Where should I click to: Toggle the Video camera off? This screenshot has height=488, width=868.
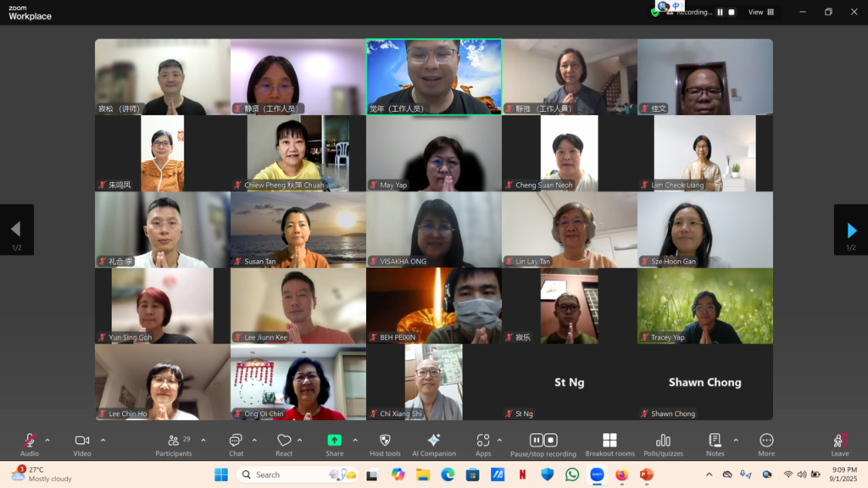click(x=82, y=444)
